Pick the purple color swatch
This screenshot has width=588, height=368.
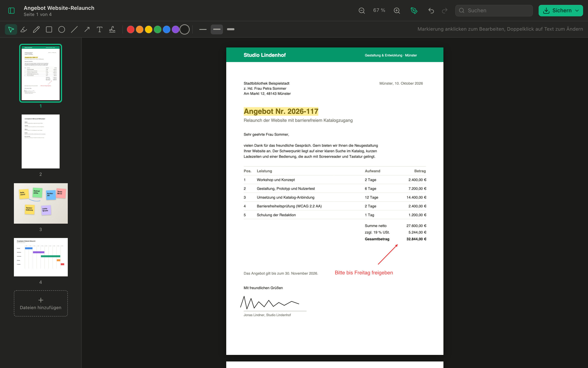point(176,29)
